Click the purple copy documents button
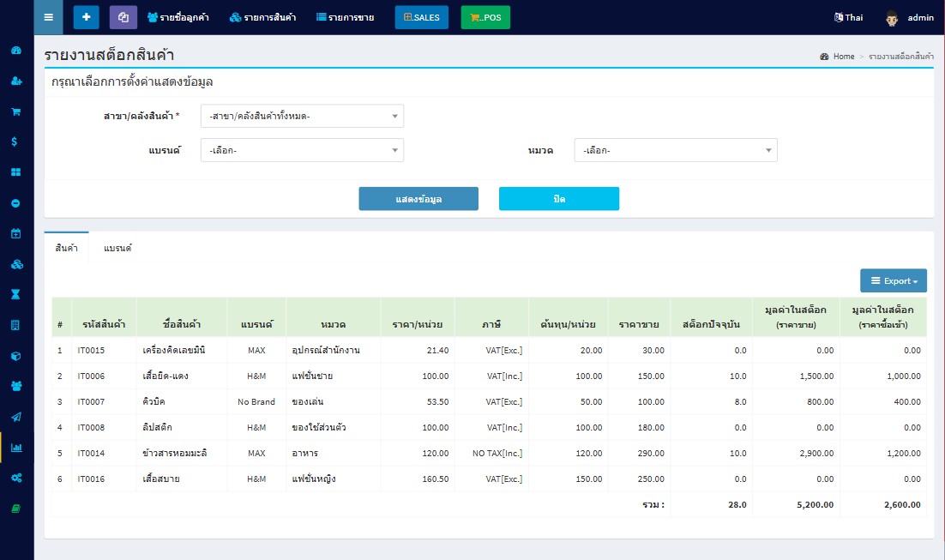This screenshot has width=945, height=560. [x=123, y=17]
